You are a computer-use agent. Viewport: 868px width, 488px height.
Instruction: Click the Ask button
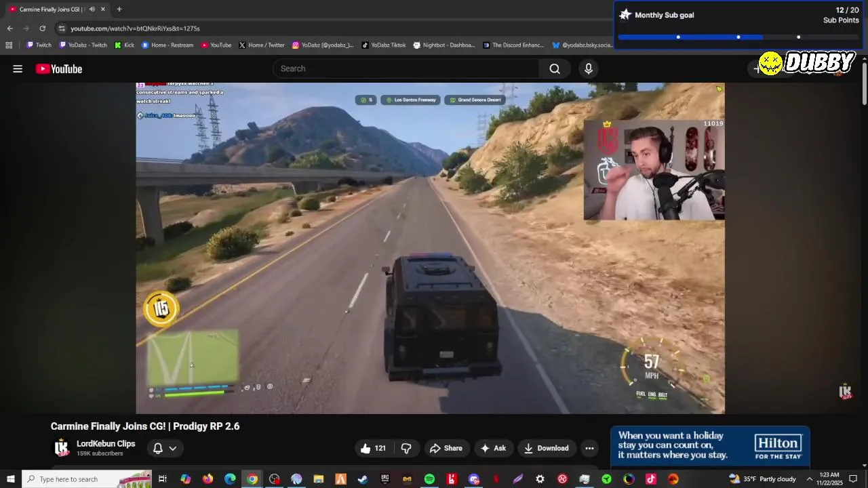pos(493,448)
